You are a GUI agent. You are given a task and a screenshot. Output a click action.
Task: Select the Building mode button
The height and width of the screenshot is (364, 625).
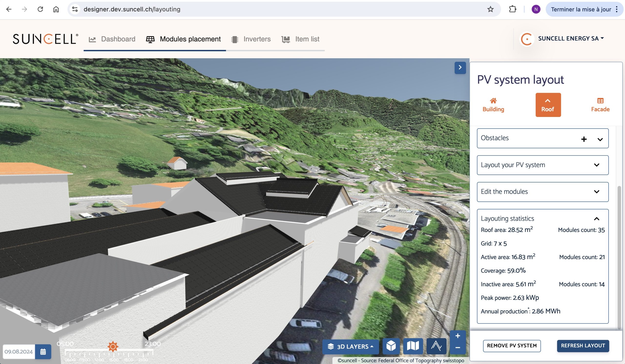click(x=493, y=105)
